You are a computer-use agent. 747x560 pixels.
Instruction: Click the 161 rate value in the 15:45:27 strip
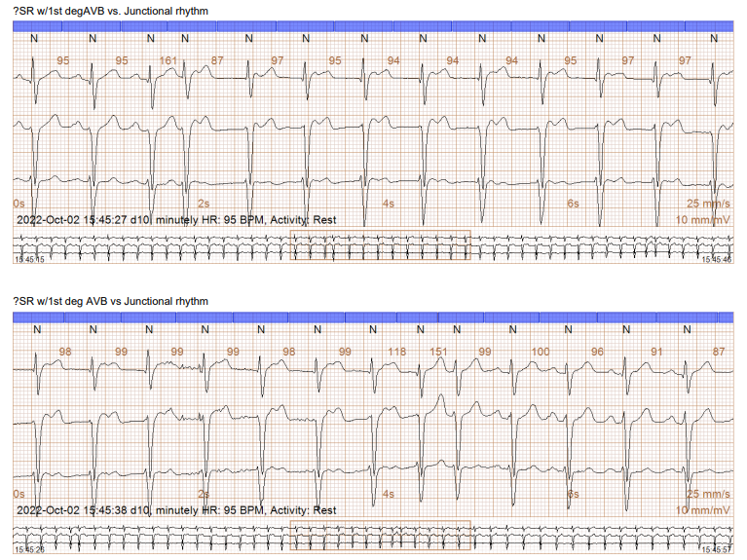pyautogui.click(x=168, y=60)
